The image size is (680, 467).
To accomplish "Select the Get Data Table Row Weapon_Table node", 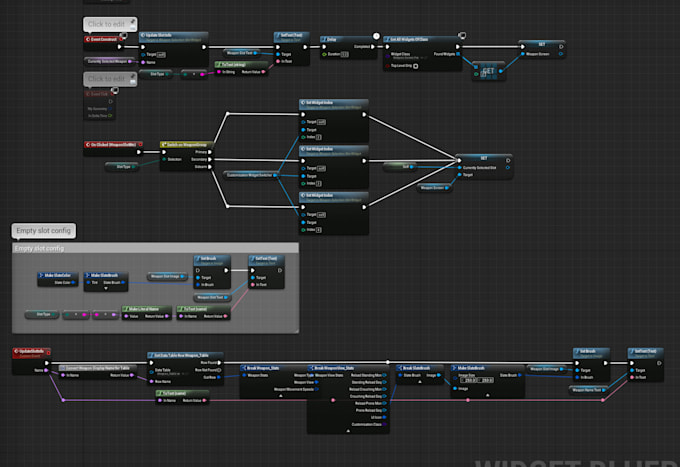I will (186, 369).
